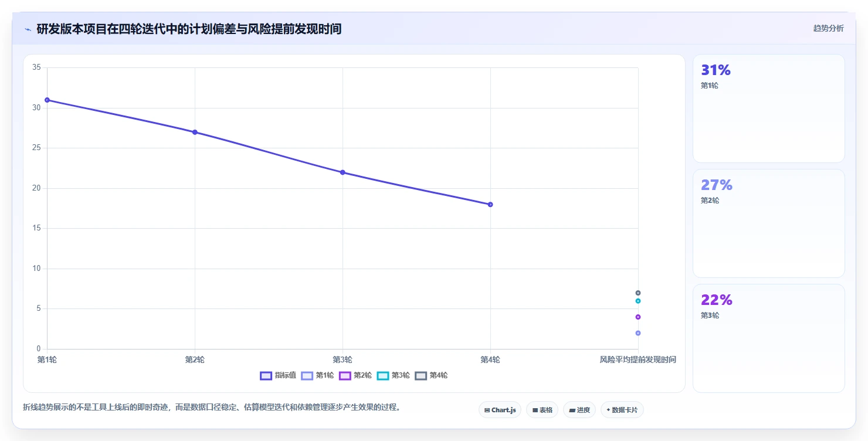Click the Chart.js tag

coord(500,410)
